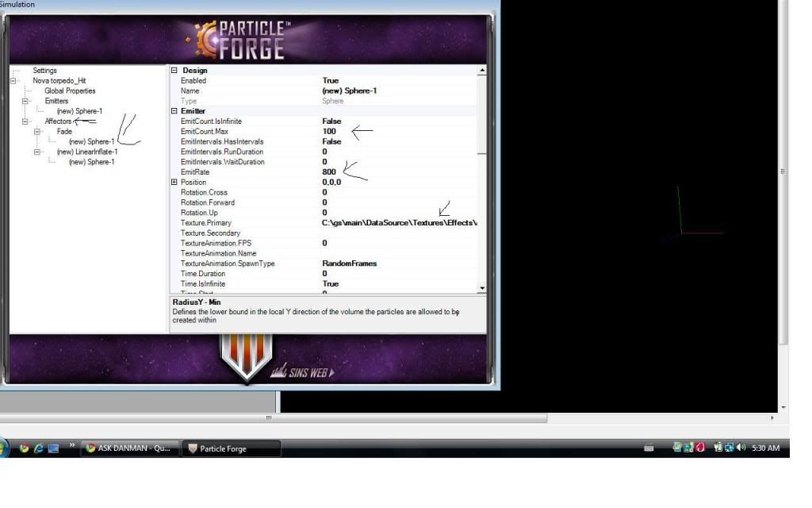This screenshot has width=812, height=508.
Task: Select Sphere-1 under LinearInflate-1
Action: pyautogui.click(x=92, y=162)
